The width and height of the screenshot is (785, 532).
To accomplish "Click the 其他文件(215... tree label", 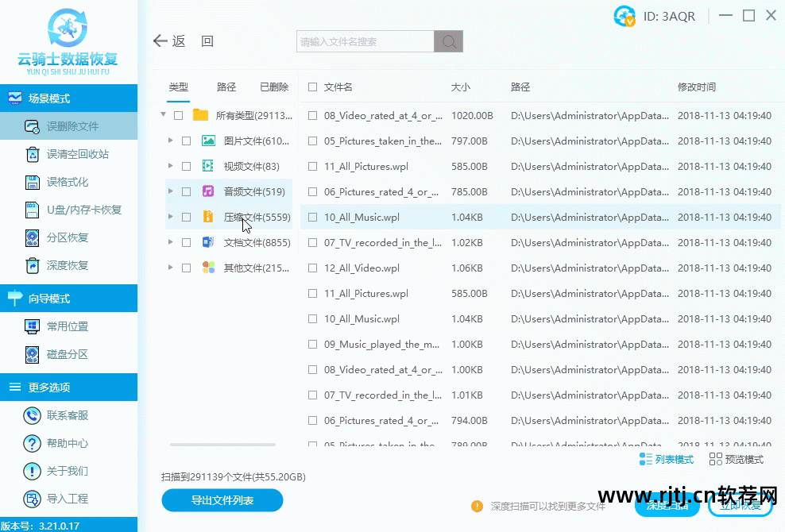I will coord(257,268).
